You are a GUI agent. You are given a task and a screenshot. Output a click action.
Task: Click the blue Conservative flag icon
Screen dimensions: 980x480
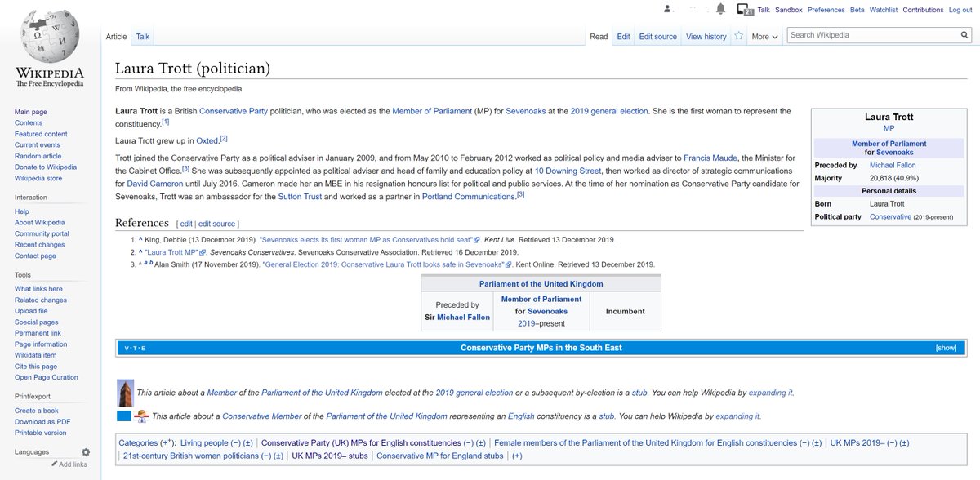click(124, 416)
